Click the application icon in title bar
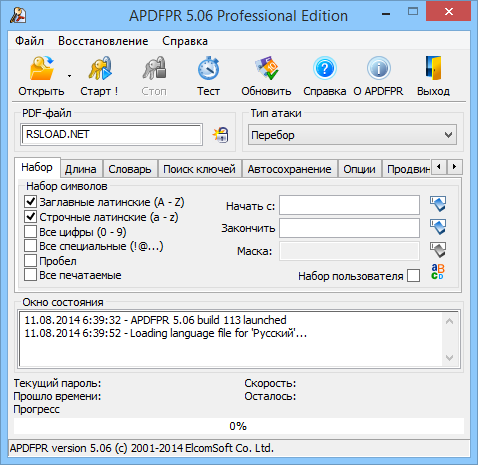The width and height of the screenshot is (478, 465). point(18,15)
